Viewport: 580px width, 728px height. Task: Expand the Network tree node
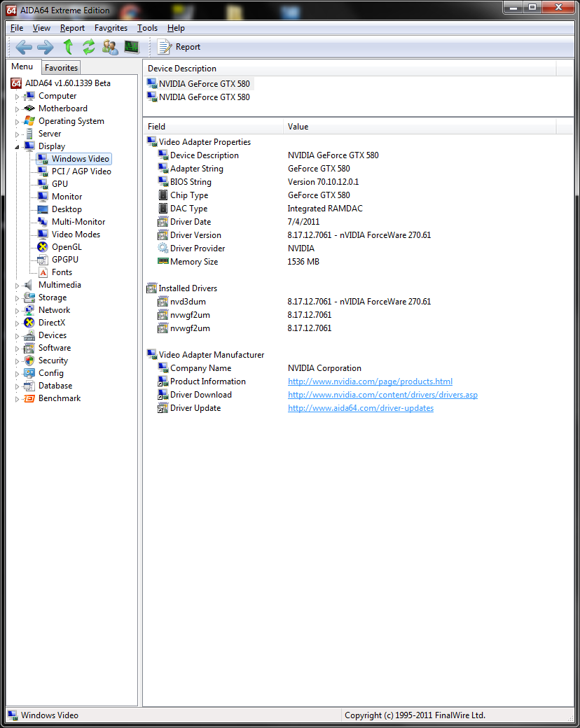[18, 311]
